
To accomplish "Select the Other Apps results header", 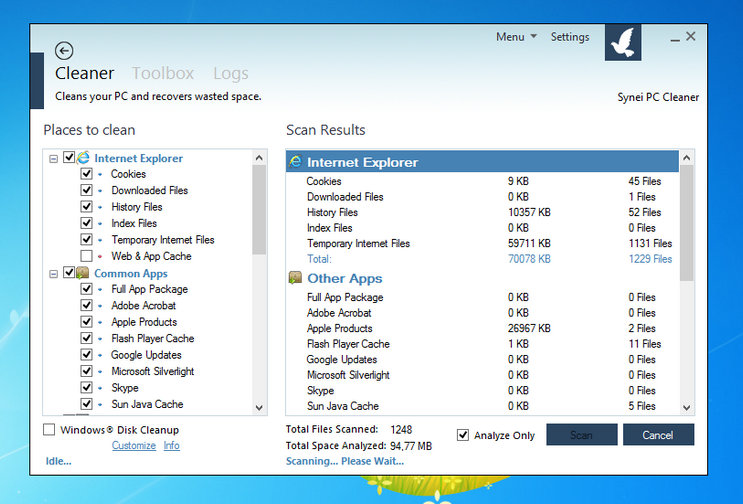I will (x=482, y=278).
